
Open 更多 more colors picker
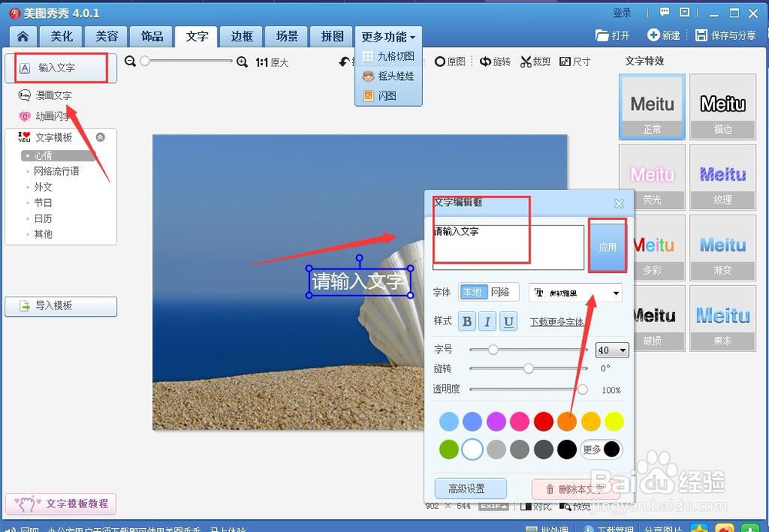pos(601,449)
